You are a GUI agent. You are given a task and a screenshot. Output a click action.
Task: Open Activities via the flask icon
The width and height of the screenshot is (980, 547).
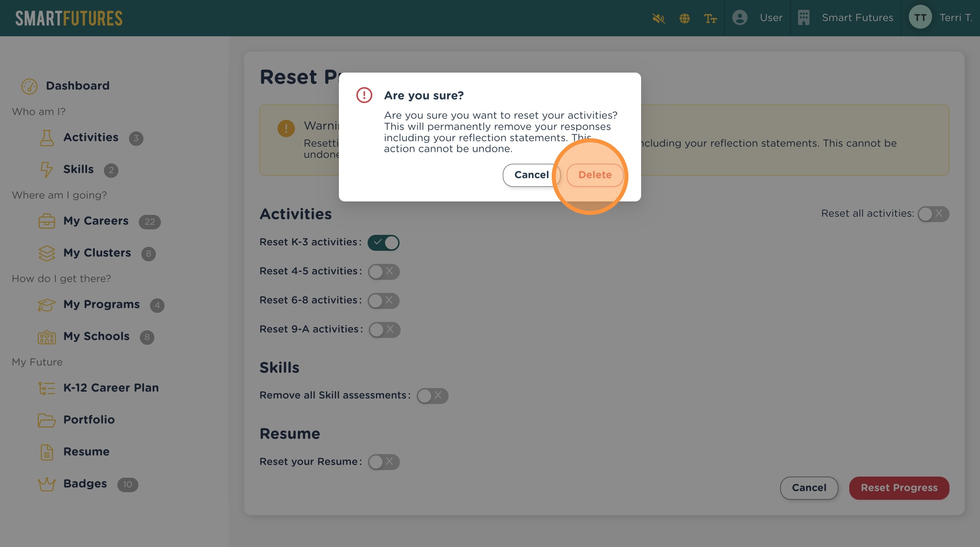point(47,138)
